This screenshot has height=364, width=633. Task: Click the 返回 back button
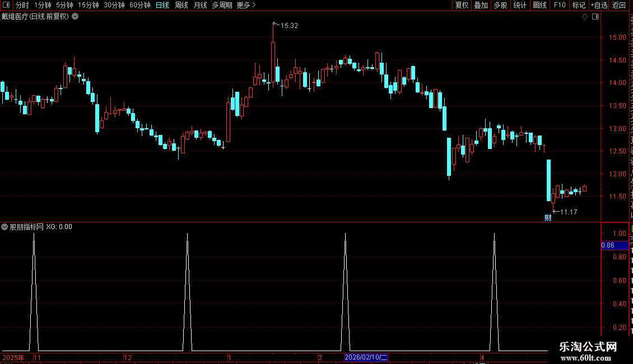click(x=618, y=5)
